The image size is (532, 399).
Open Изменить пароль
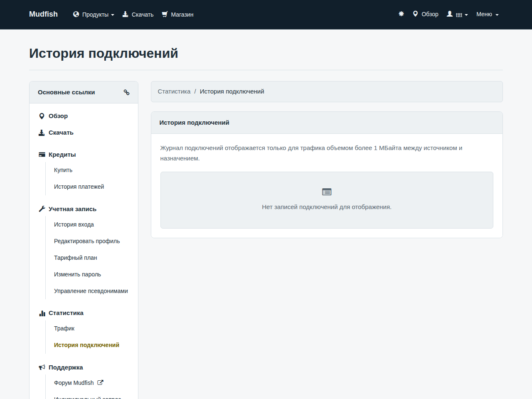(x=77, y=274)
